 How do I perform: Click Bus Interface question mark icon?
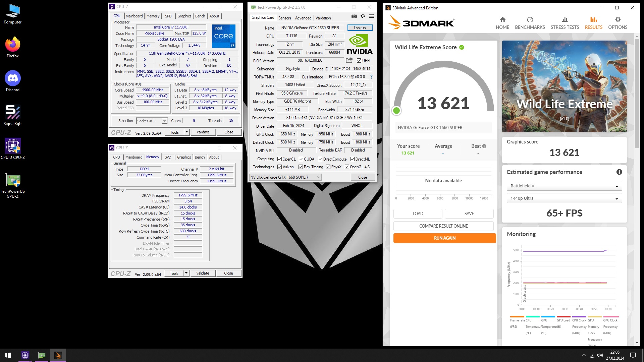click(x=371, y=77)
